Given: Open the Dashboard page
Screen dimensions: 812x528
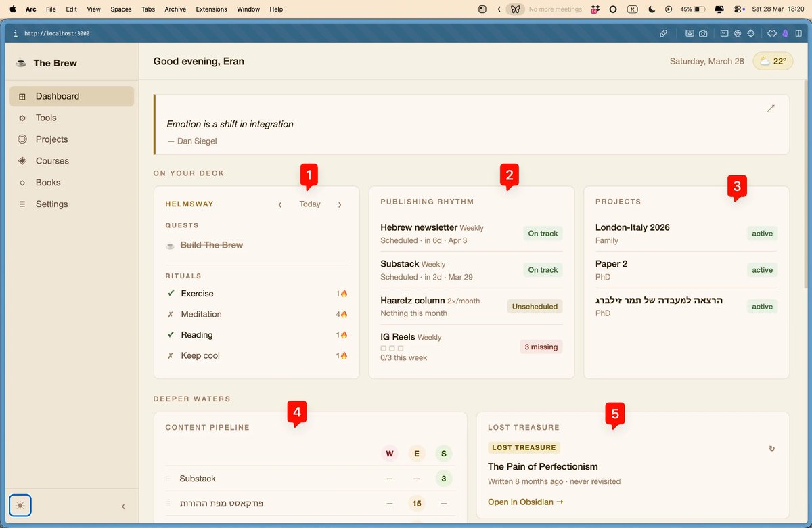Looking at the screenshot, I should 72,96.
